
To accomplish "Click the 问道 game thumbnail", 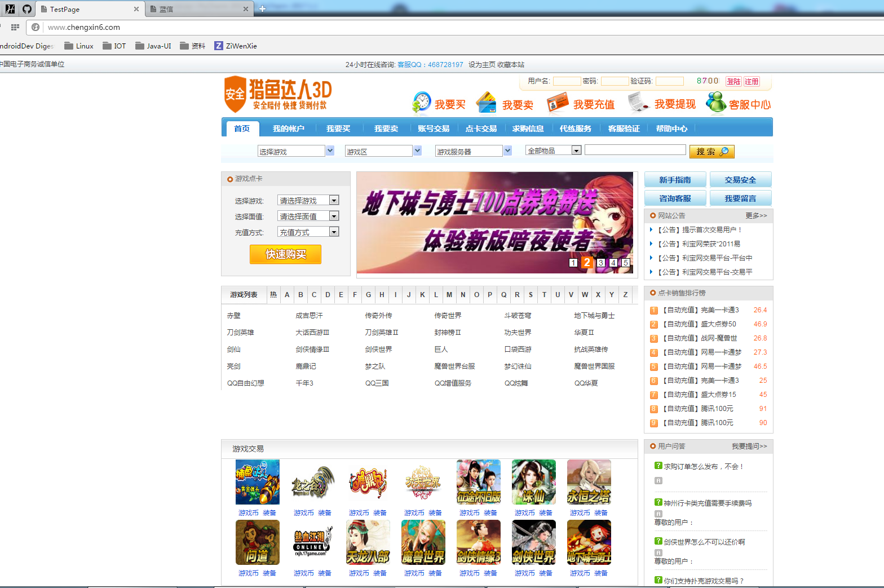I will point(258,542).
